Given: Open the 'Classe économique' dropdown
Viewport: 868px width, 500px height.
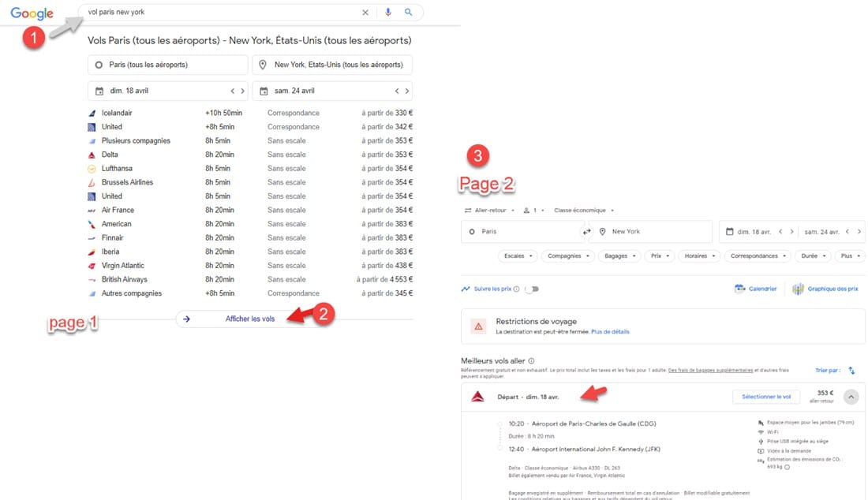Looking at the screenshot, I should pos(584,211).
